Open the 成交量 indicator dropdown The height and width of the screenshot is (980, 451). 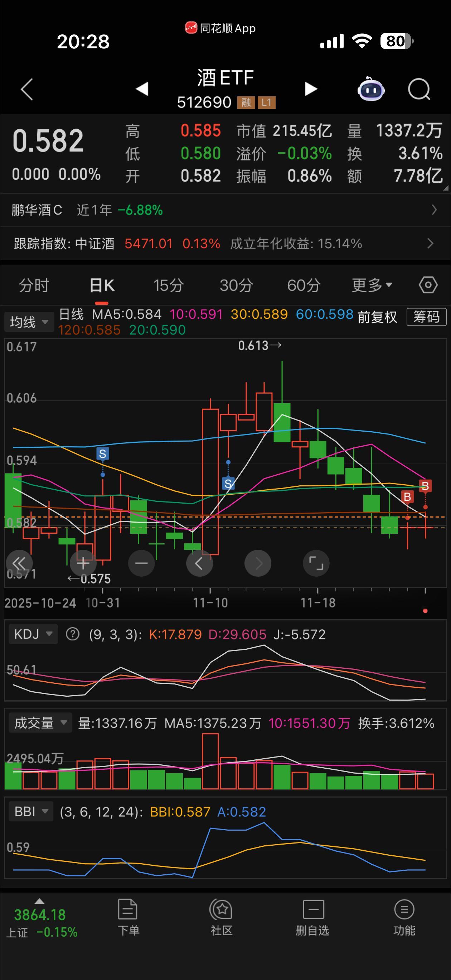[40, 723]
